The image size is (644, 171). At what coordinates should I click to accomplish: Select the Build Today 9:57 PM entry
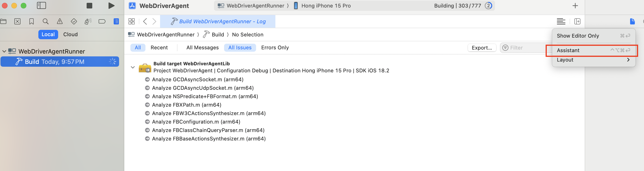(x=60, y=62)
